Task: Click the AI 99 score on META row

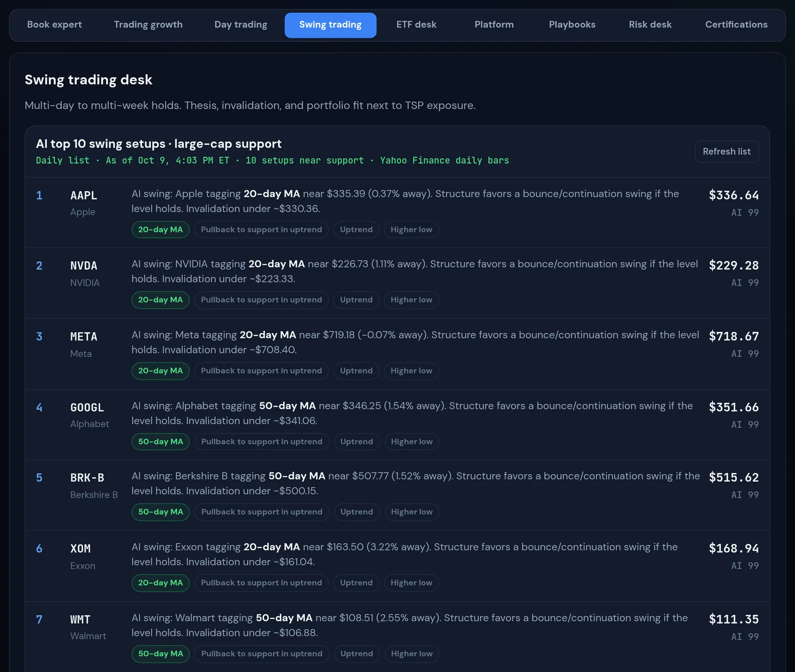Action: pyautogui.click(x=745, y=354)
